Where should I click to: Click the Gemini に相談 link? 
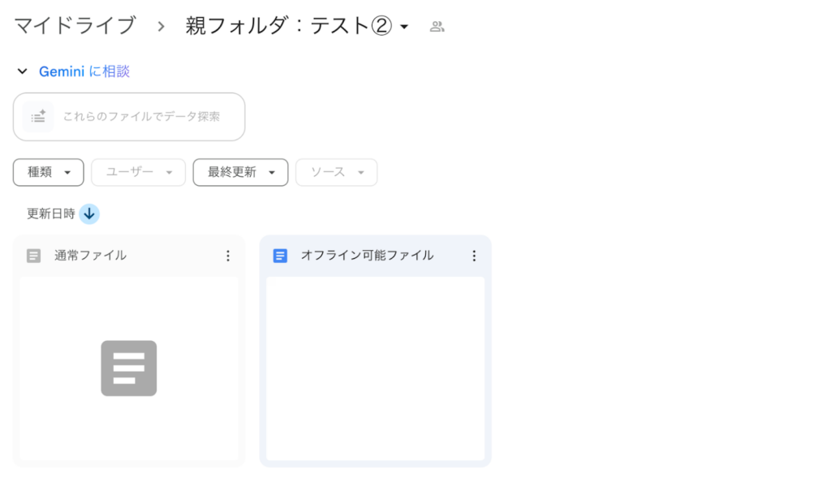pos(84,71)
